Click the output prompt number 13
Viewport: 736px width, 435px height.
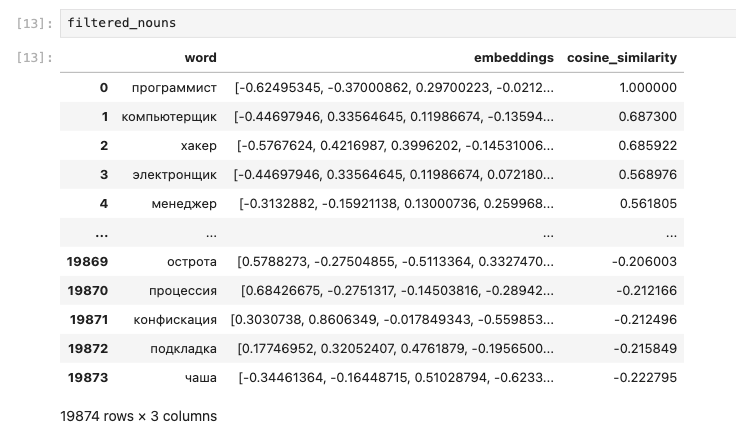[34, 58]
